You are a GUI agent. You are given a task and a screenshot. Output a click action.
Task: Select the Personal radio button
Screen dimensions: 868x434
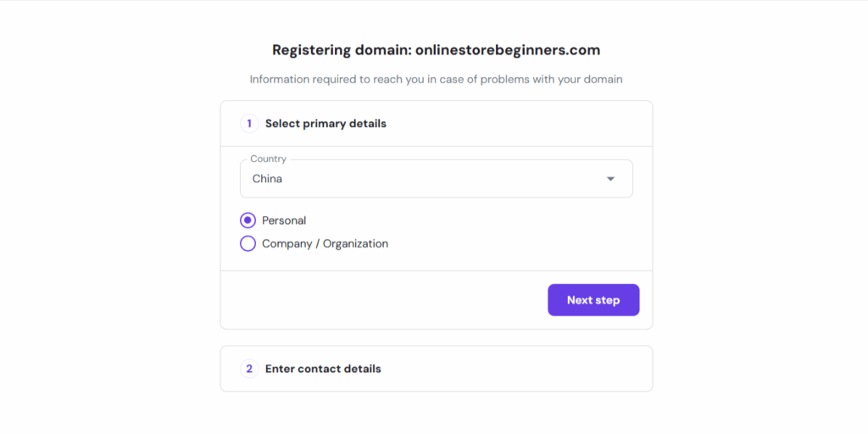[x=248, y=220]
